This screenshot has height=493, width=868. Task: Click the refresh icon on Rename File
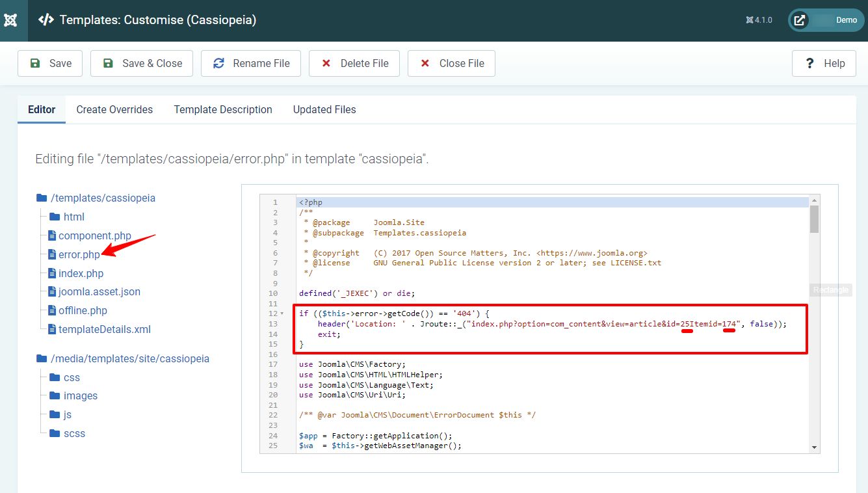pyautogui.click(x=218, y=63)
